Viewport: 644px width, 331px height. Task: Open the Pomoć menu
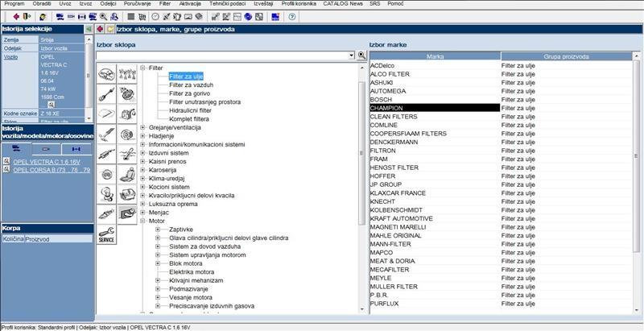click(x=395, y=4)
